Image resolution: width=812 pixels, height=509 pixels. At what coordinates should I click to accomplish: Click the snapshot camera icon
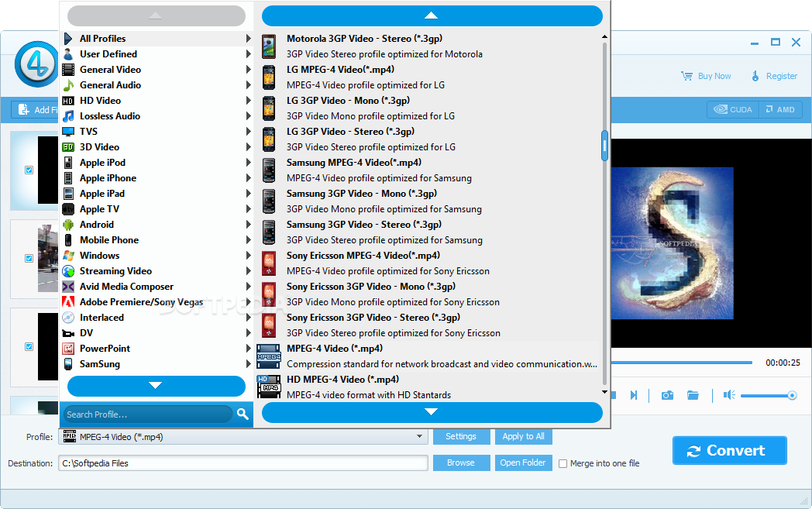pyautogui.click(x=668, y=396)
